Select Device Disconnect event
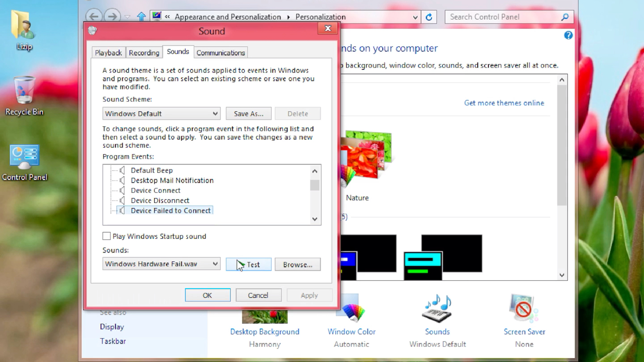Image resolution: width=644 pixels, height=362 pixels. 160,200
